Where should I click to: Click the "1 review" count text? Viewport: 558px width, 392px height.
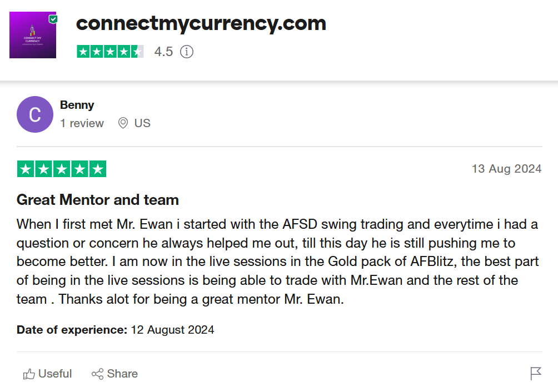coord(82,123)
